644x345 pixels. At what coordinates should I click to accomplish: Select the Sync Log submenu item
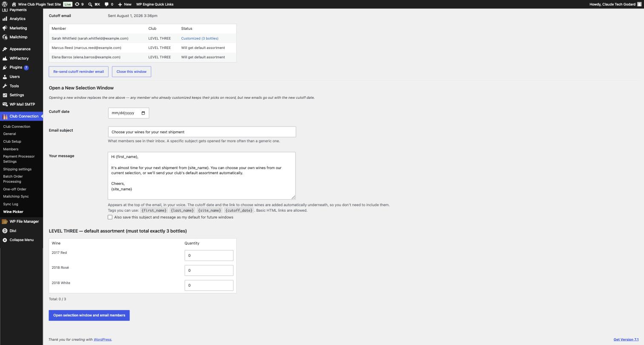pyautogui.click(x=11, y=204)
